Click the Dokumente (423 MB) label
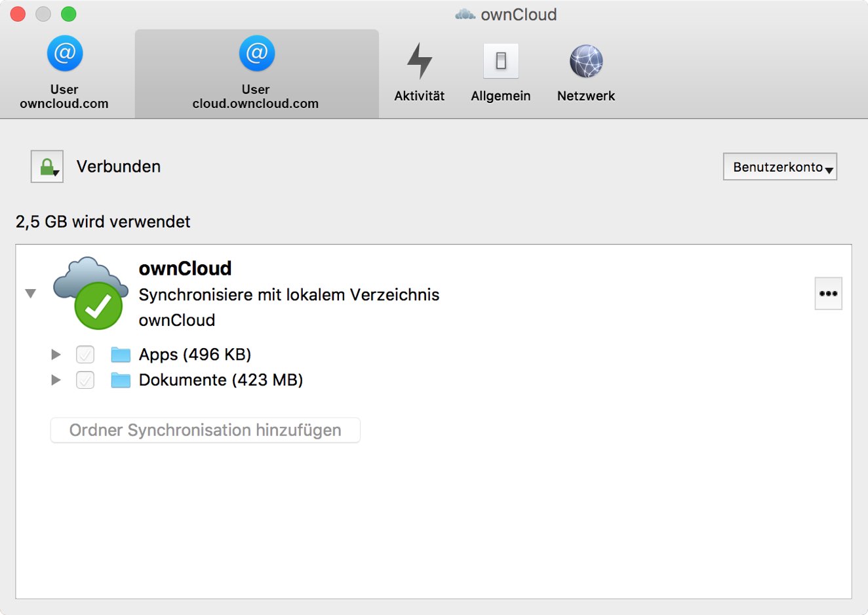Image resolution: width=868 pixels, height=615 pixels. (x=221, y=380)
